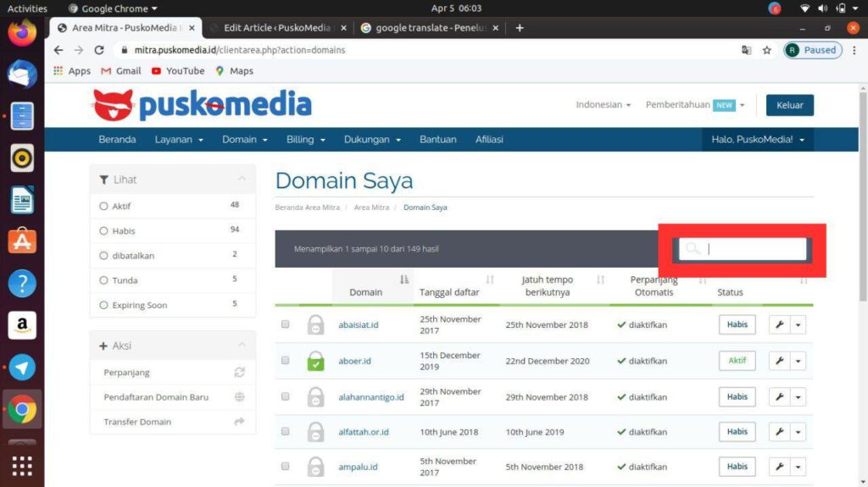Screen dimensions: 868x487
Task: Open the Google Chrome app menu in top bar
Action: coord(113,8)
